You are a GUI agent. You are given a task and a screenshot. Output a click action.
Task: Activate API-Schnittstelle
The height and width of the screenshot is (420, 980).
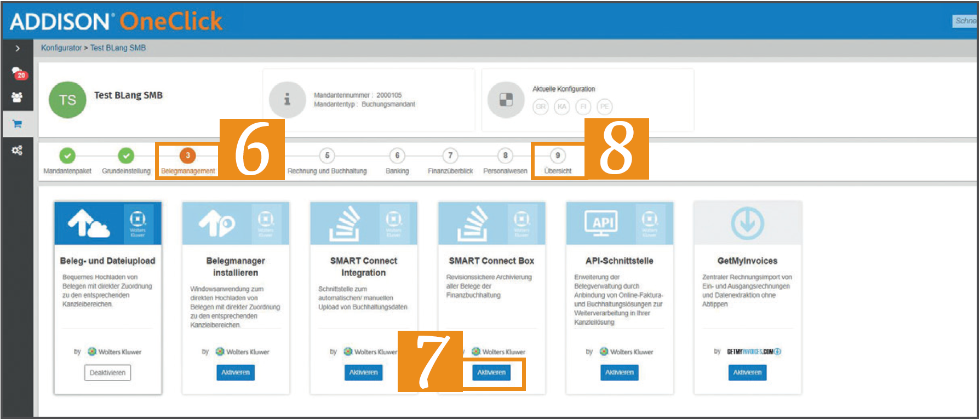pyautogui.click(x=620, y=372)
